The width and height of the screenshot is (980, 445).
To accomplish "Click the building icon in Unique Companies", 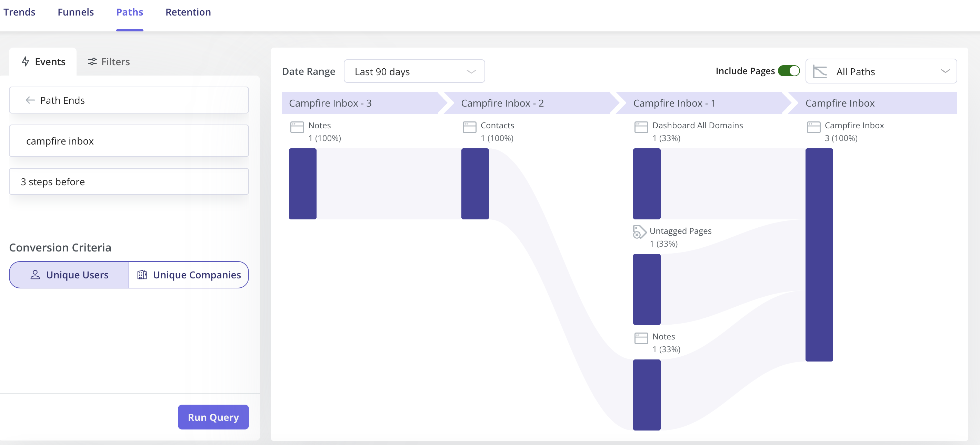I will tap(142, 275).
